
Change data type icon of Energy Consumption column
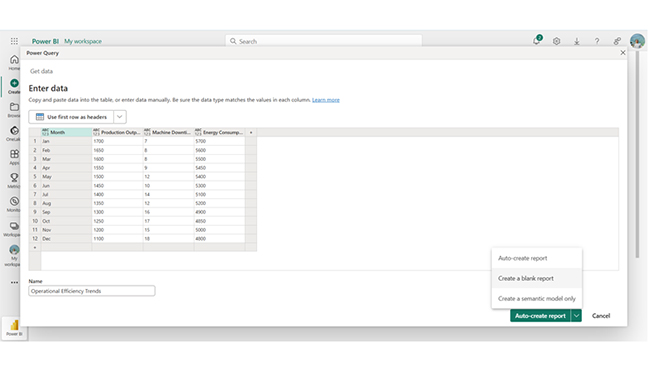click(198, 132)
